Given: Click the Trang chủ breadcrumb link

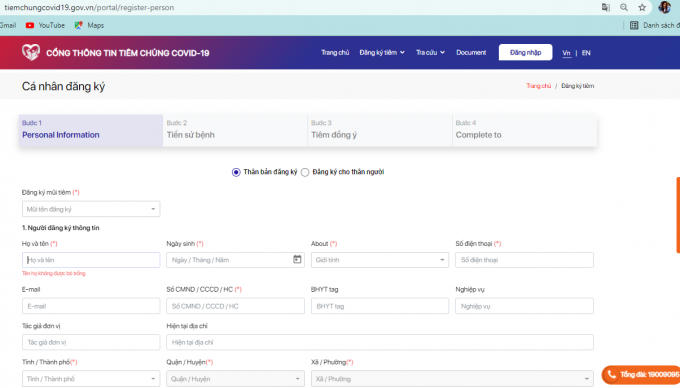Looking at the screenshot, I should (x=539, y=86).
